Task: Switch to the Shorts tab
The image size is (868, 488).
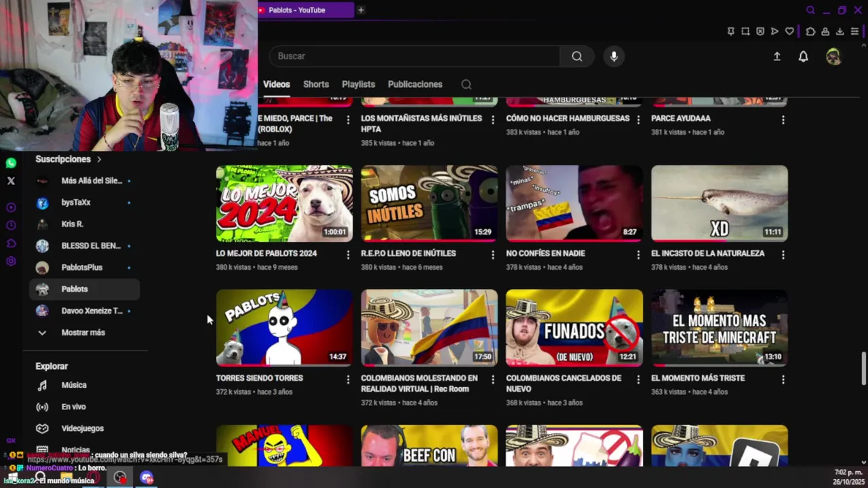Action: tap(316, 85)
